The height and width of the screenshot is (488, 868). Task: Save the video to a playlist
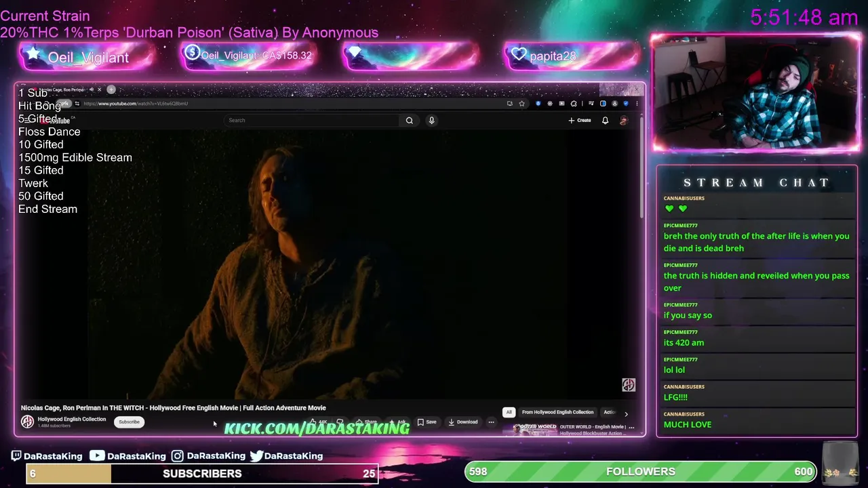click(427, 422)
